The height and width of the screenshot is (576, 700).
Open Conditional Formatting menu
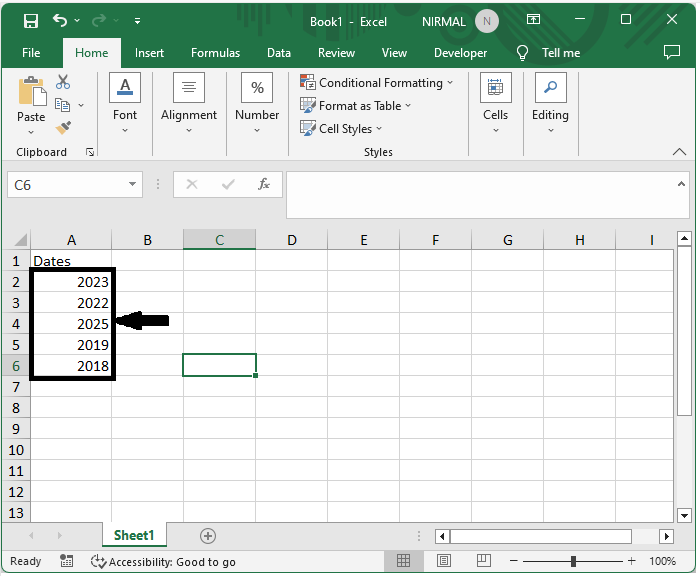point(376,83)
